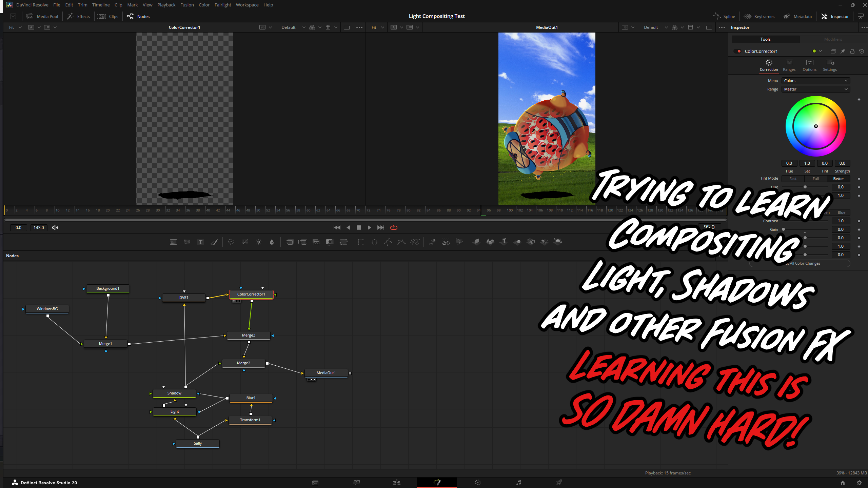Screen dimensions: 868x488
Task: Add a Matte Control node from toolbar
Action: click(x=330, y=242)
